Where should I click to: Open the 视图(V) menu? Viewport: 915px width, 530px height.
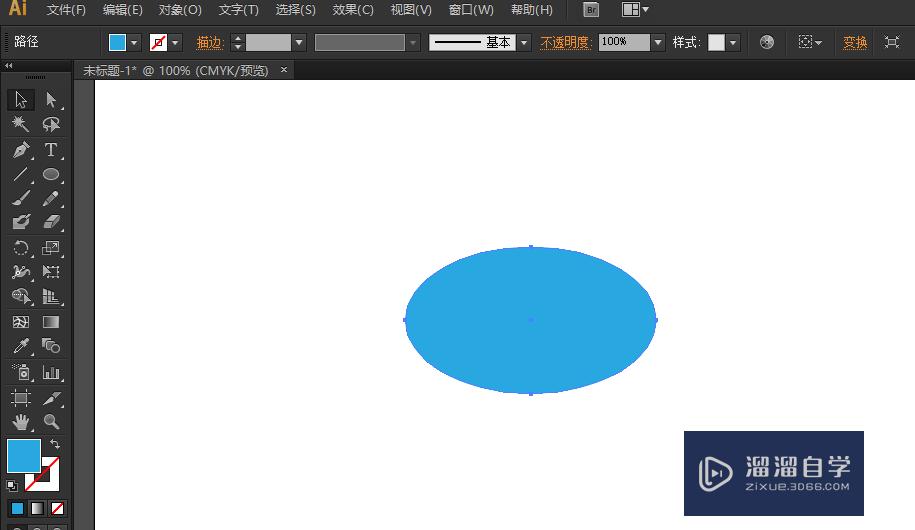(x=411, y=10)
